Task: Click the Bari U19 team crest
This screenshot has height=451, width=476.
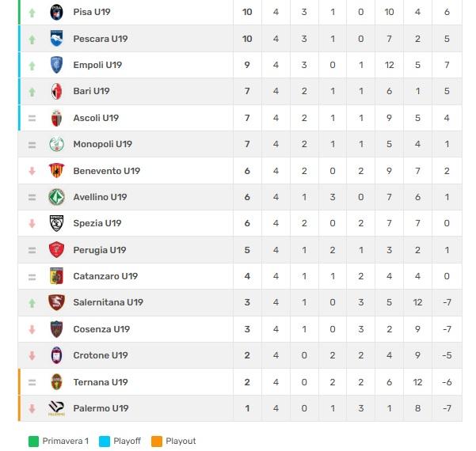Action: tap(56, 91)
